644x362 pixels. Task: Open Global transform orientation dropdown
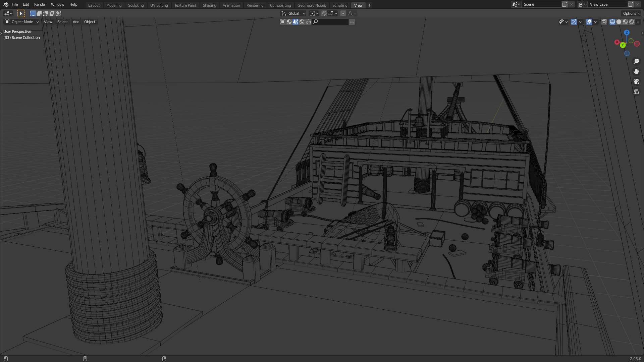pyautogui.click(x=293, y=13)
